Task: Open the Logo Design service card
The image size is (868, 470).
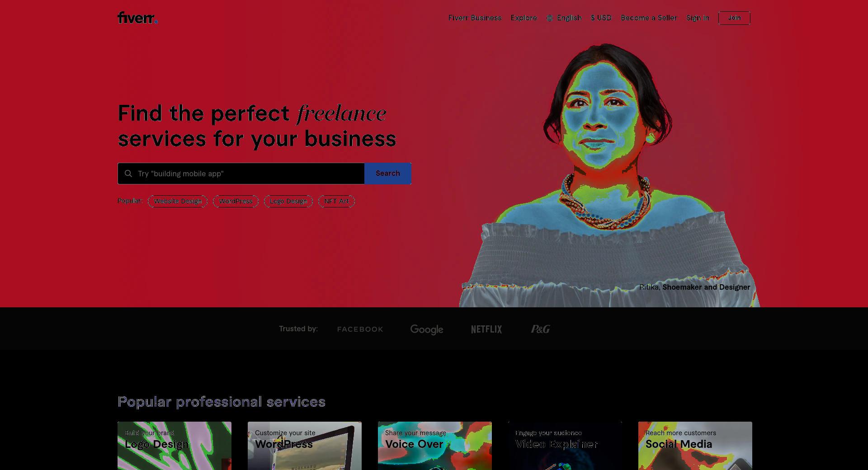Action: click(x=175, y=446)
